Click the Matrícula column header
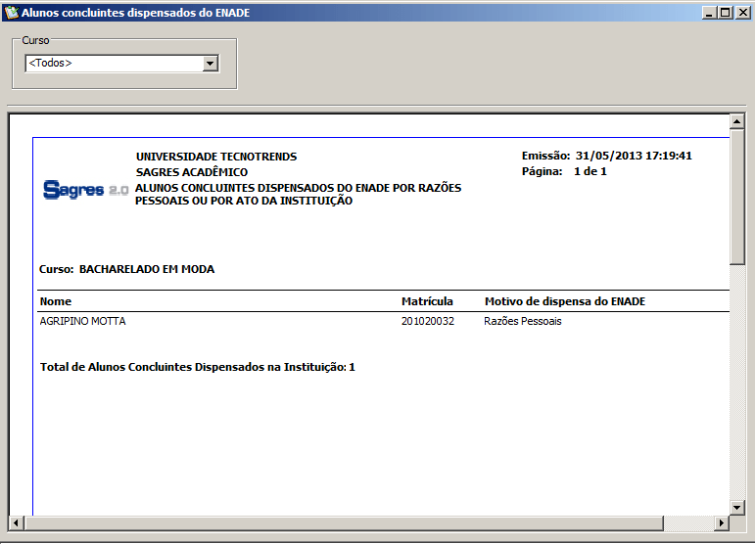The height and width of the screenshot is (544, 756). coord(427,301)
